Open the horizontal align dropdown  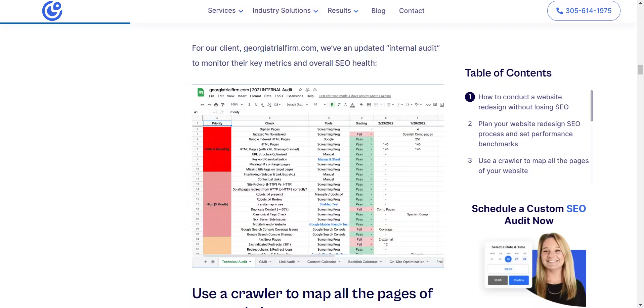click(390, 105)
